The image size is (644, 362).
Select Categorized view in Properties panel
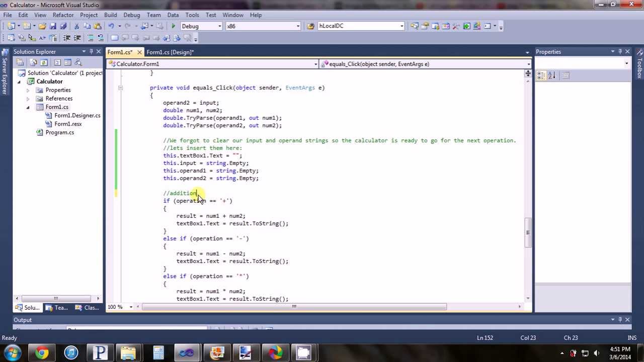(541, 75)
